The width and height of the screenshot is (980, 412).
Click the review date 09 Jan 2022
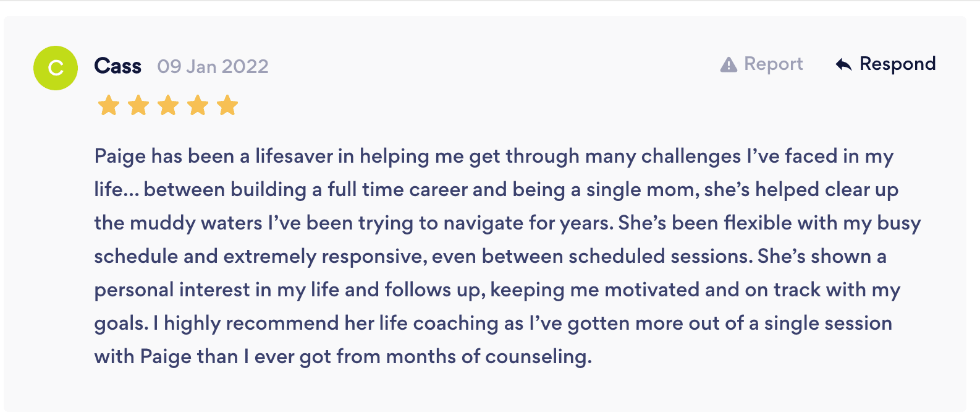[213, 66]
